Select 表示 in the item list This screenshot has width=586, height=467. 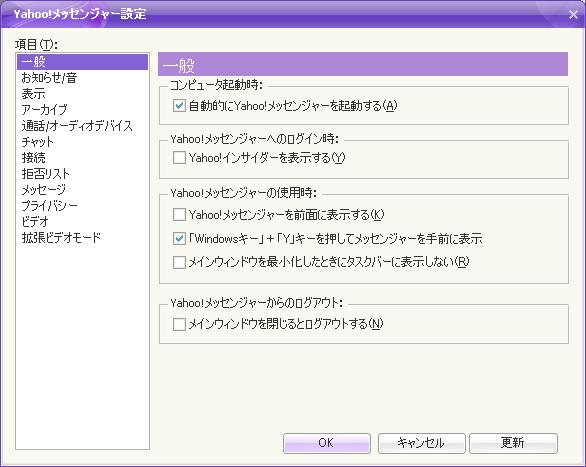coord(82,94)
